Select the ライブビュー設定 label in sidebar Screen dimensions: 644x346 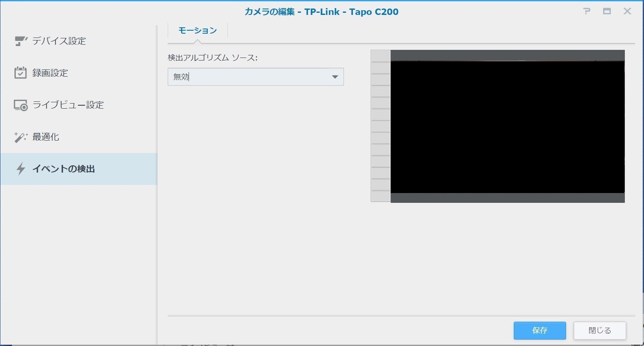coord(68,105)
